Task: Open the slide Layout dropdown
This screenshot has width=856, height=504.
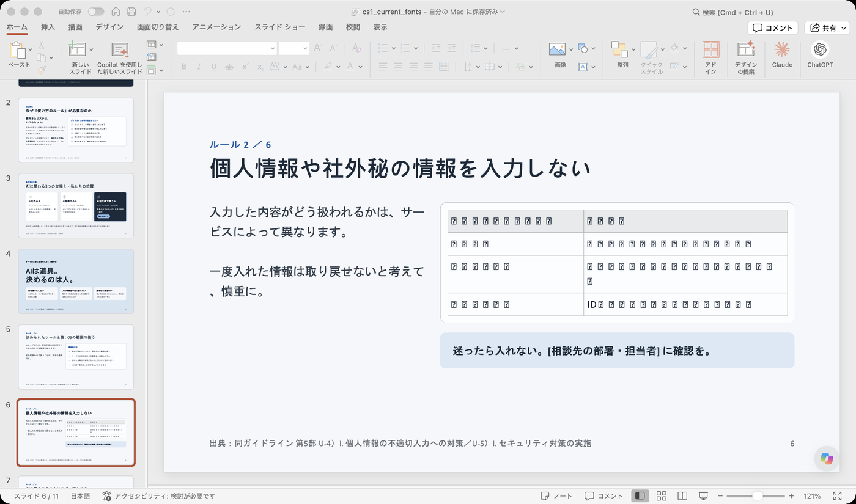Action: pos(155,45)
